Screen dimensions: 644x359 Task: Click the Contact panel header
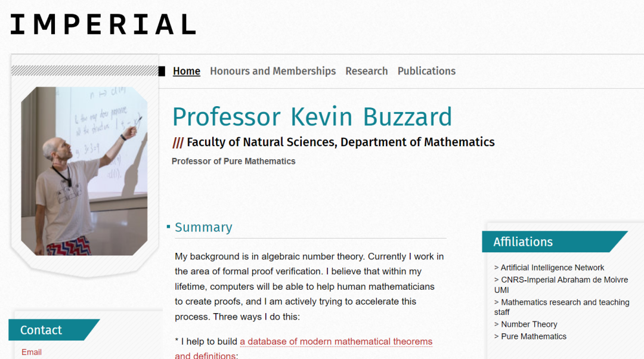54,330
